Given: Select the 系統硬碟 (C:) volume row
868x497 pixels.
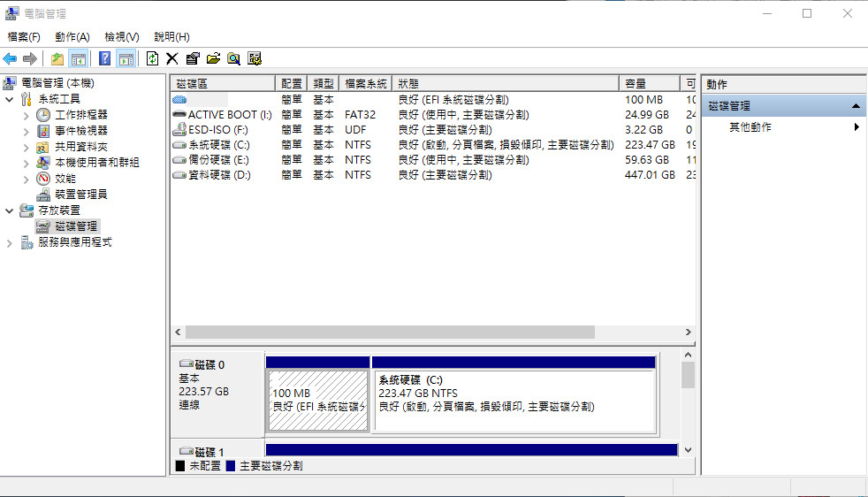Looking at the screenshot, I should (x=433, y=145).
